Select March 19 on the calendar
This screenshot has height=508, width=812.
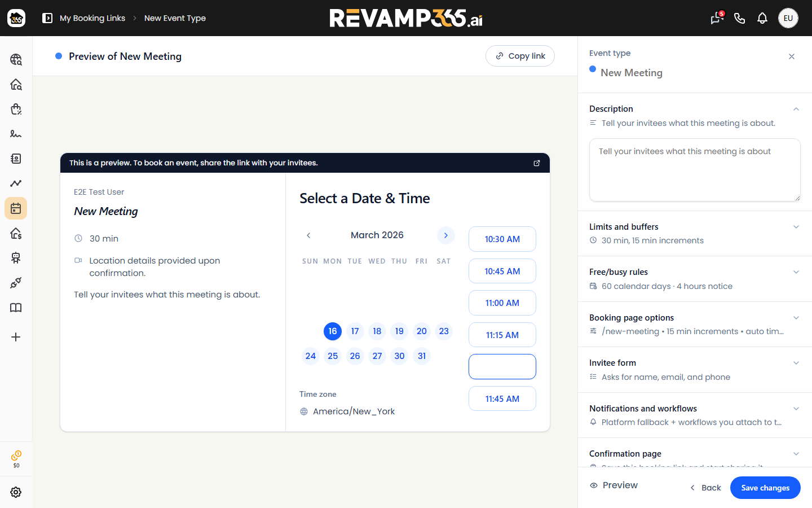click(399, 331)
